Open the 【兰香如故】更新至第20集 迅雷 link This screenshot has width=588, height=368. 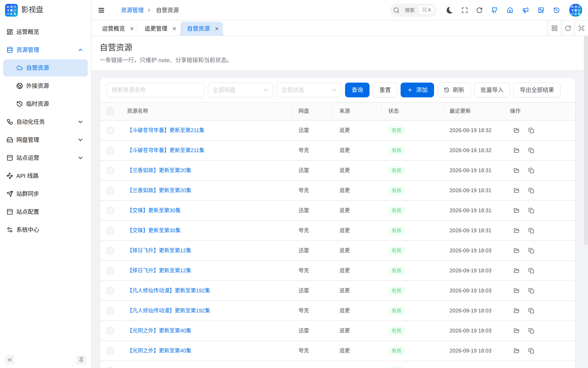coord(159,170)
